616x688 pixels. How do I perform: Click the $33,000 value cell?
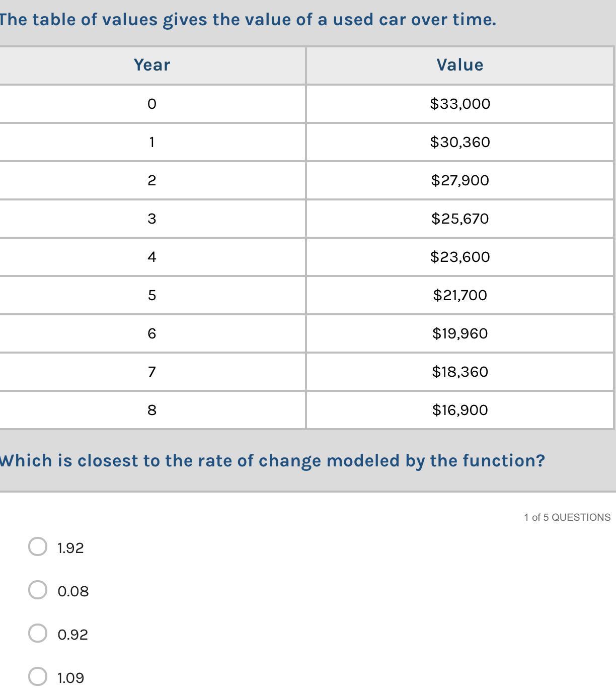(x=459, y=104)
